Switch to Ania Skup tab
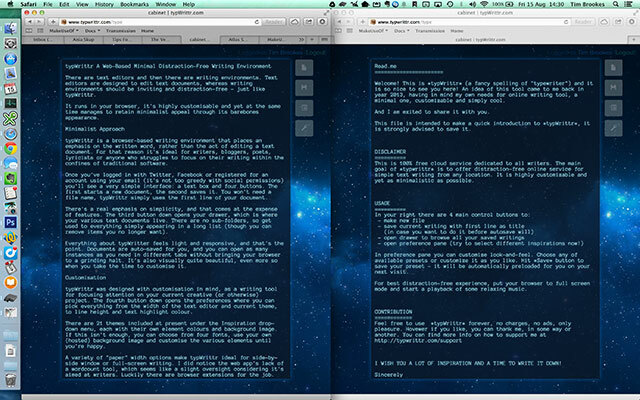Image resolution: width=640 pixels, height=400 pixels. click(x=83, y=40)
